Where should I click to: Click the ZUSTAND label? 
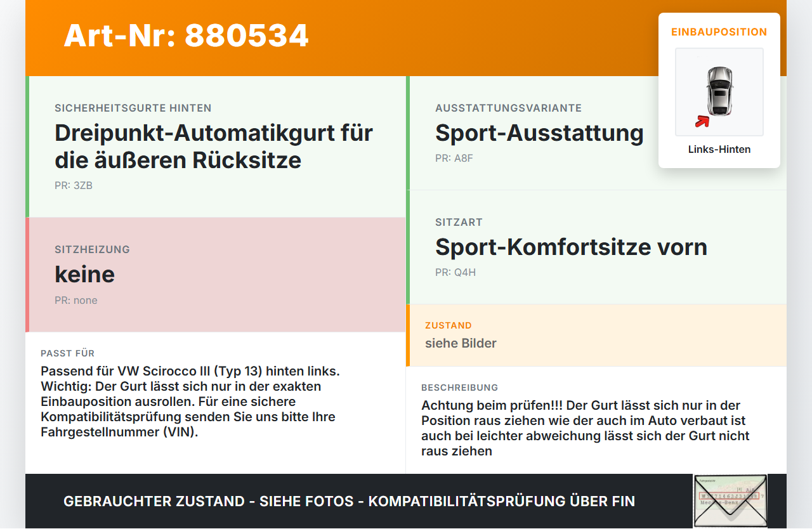click(449, 325)
